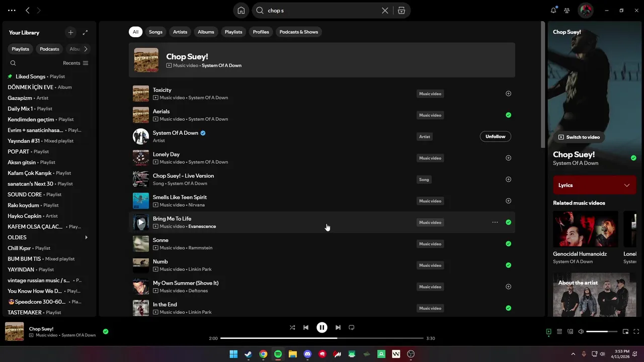The image size is (644, 362).
Task: Go to Spotify Home
Action: coord(241,11)
